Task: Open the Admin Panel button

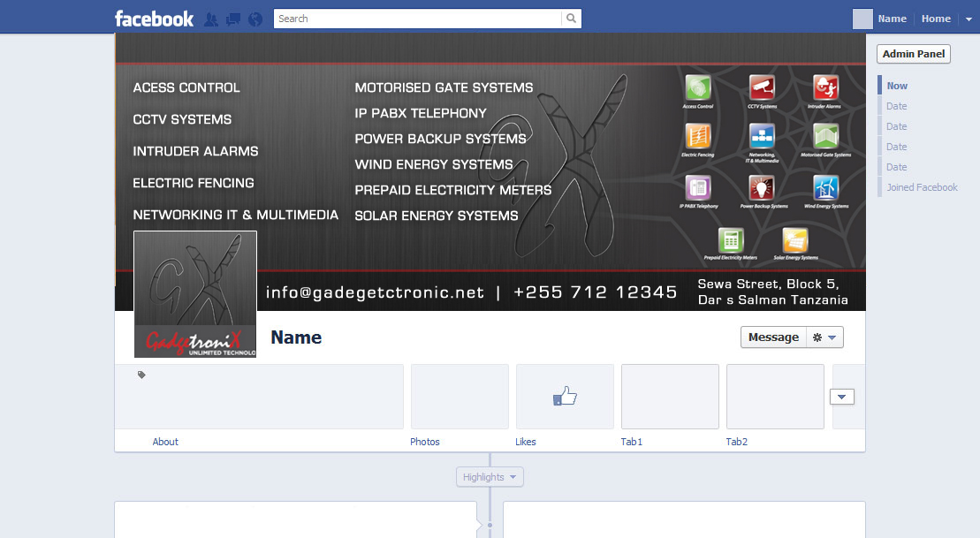Action: click(x=913, y=54)
